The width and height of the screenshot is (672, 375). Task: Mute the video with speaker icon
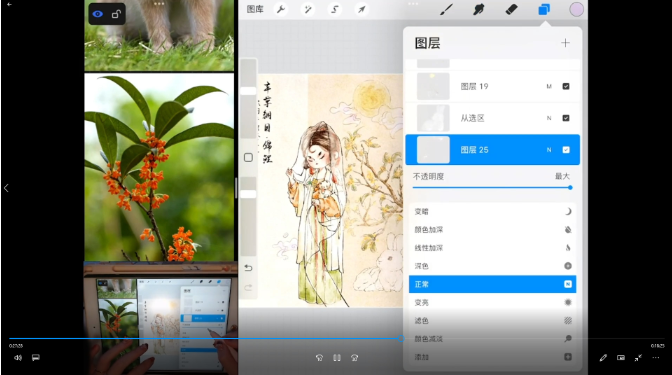[18, 357]
